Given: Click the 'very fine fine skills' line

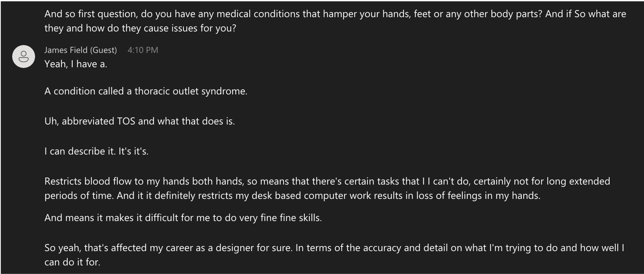Looking at the screenshot, I should point(183,218).
